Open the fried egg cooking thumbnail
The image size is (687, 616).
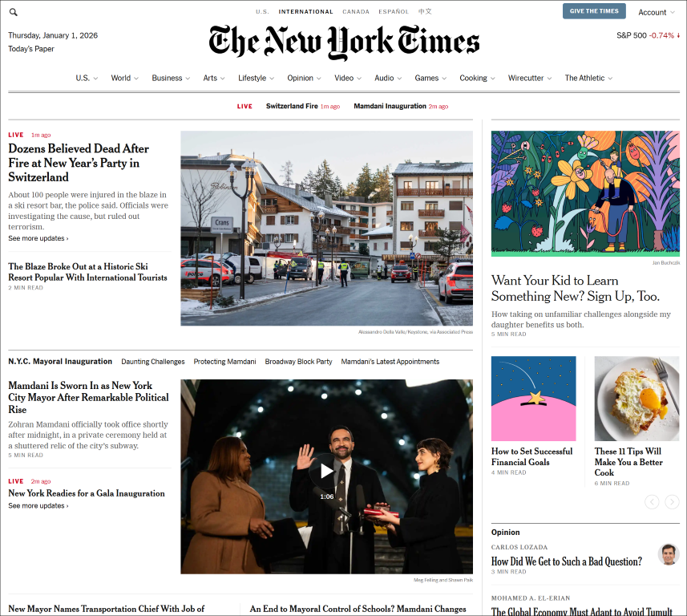tap(636, 398)
